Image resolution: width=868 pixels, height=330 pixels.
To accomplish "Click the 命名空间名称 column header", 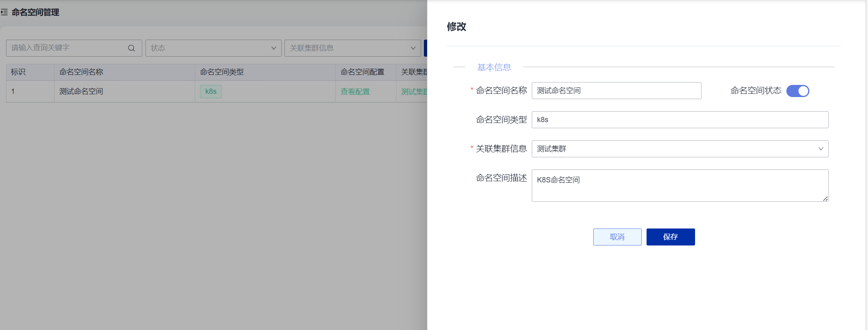I will point(124,72).
